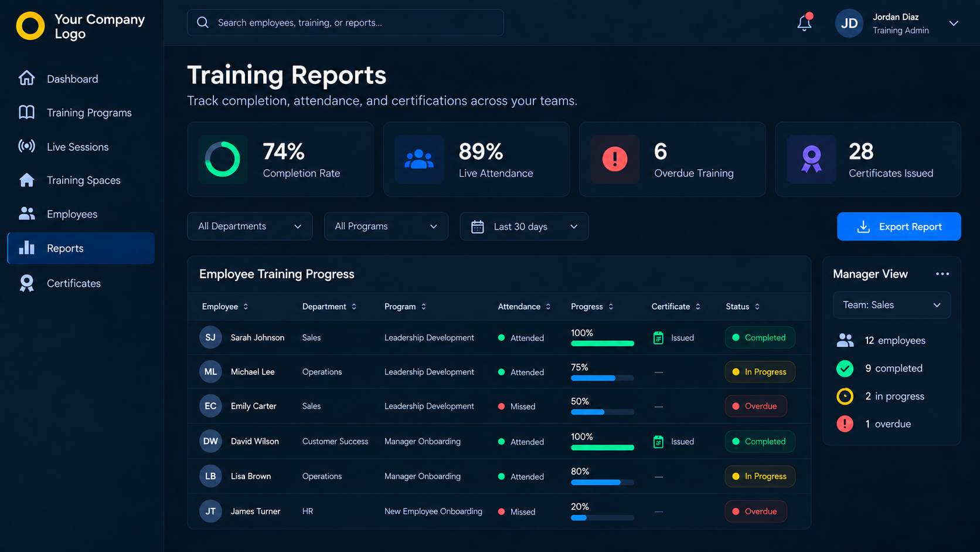The width and height of the screenshot is (980, 552).
Task: Click the Emily Carter employee name
Action: [253, 406]
